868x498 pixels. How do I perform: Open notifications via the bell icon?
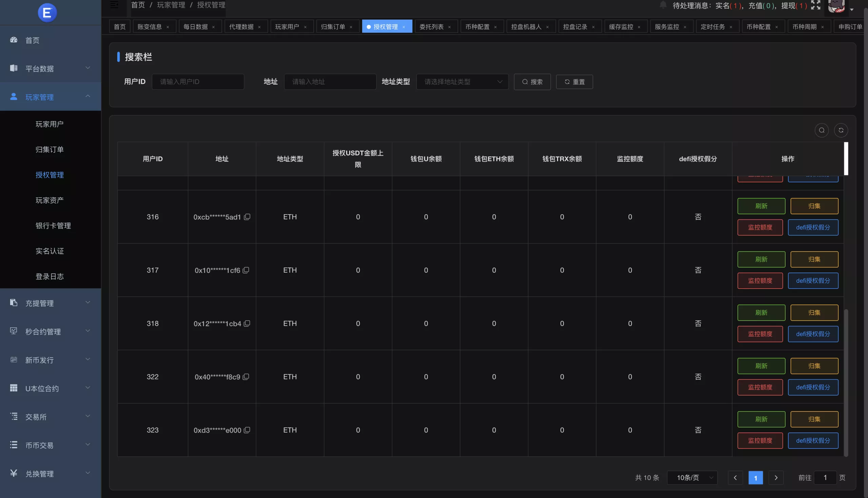(663, 5)
